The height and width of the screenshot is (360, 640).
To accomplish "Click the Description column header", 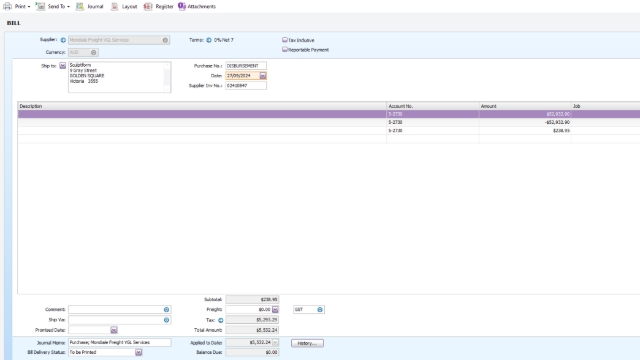I will pyautogui.click(x=202, y=106).
